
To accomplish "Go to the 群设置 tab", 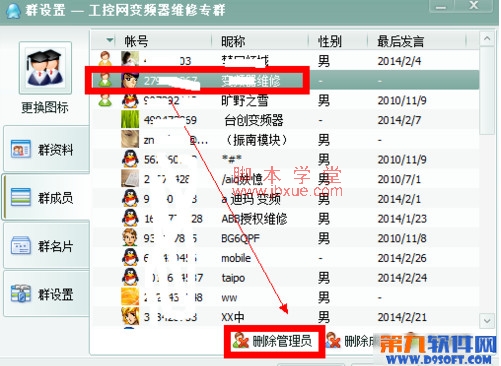I will point(46,294).
